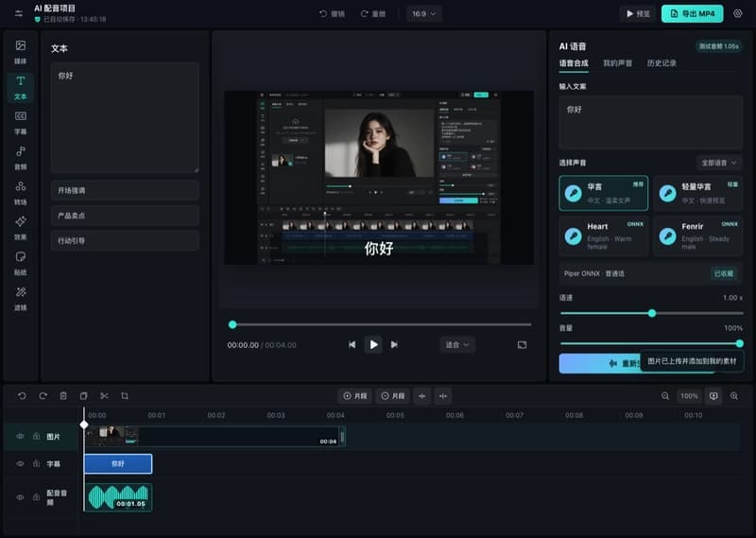The image size is (756, 538).
Task: Zoom in the timeline with magnifier plus
Action: pos(734,396)
